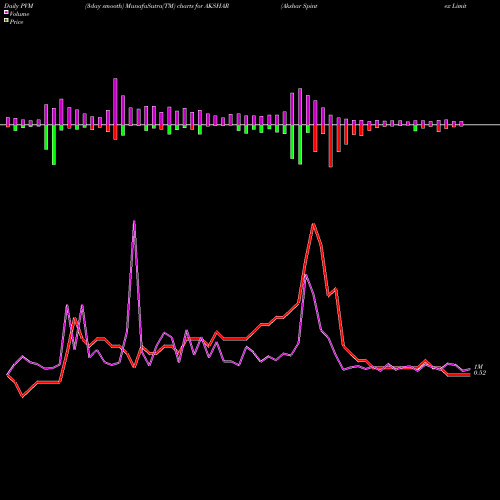
Task: Click the 'Price' legend label
Action: (x=16, y=22)
